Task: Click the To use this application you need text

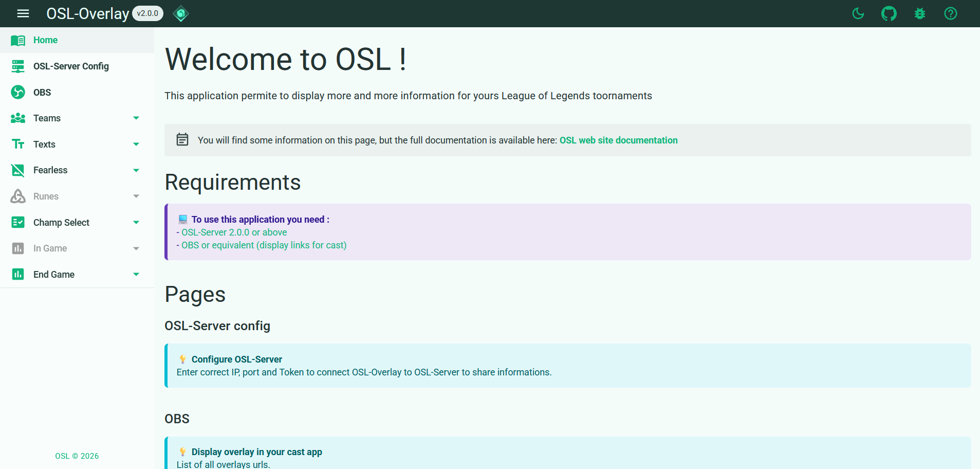Action: coord(260,220)
